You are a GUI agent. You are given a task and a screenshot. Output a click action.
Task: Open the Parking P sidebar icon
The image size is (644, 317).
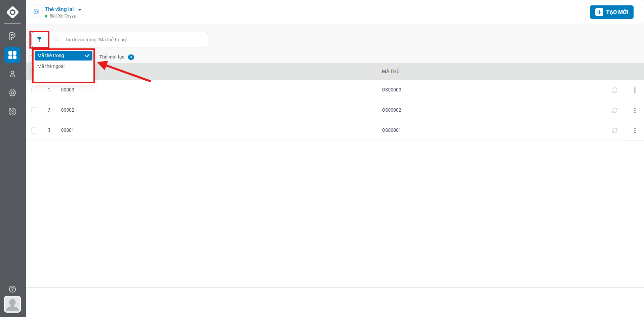tap(12, 36)
